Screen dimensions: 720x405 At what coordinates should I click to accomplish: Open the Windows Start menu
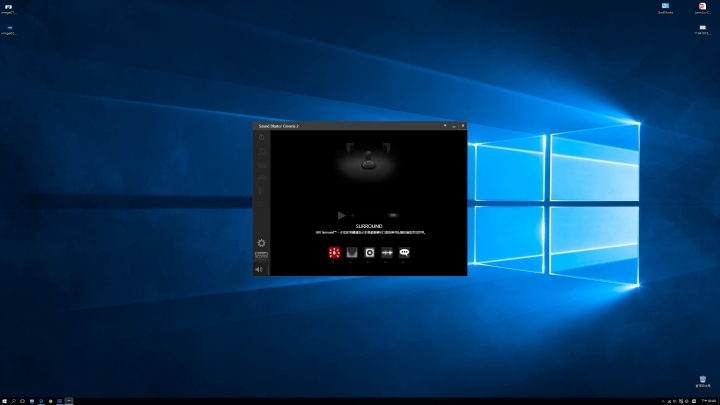4,401
